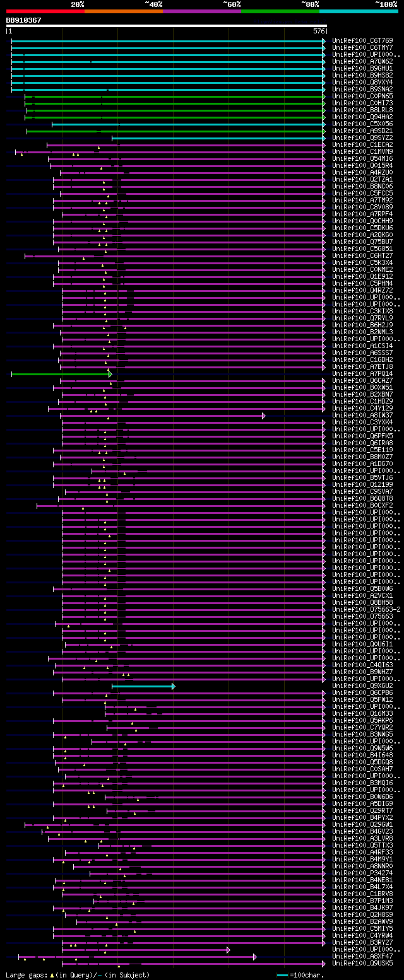Select hit label UniRef100_Q8VXY4
404x980 pixels.
pos(362,82)
